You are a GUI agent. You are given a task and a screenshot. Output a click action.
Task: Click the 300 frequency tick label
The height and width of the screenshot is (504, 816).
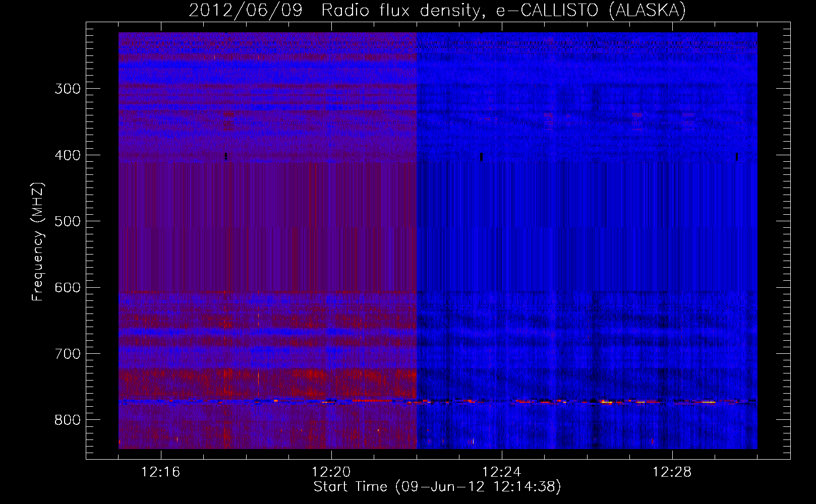pos(68,89)
